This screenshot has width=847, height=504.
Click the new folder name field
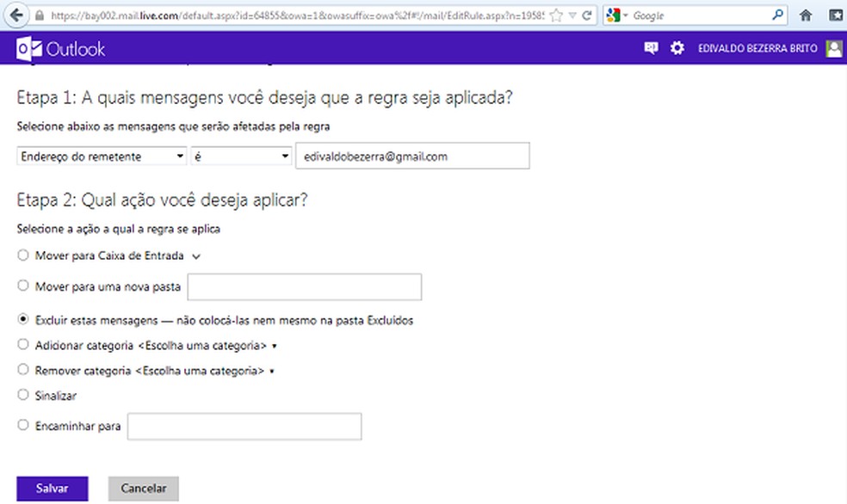pos(305,286)
